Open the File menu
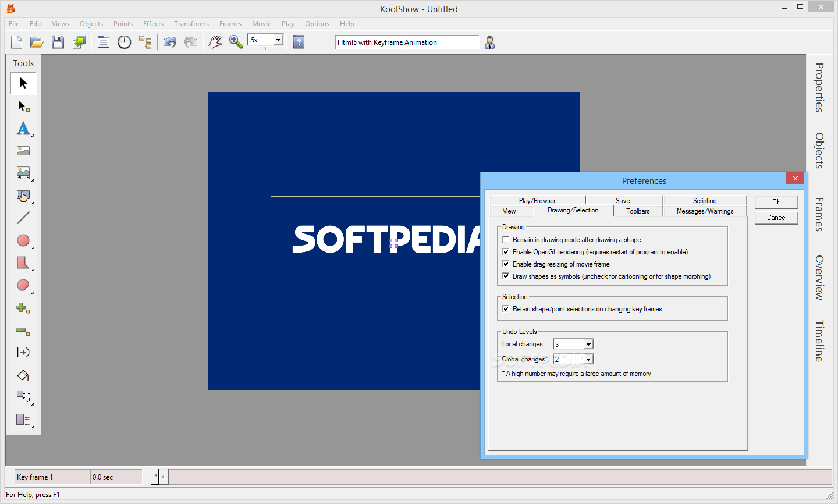This screenshot has width=838, height=504. [14, 24]
